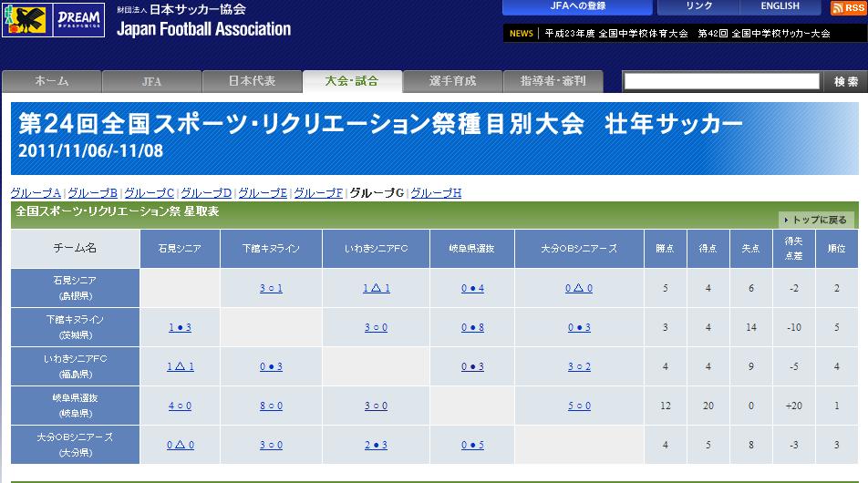View 石見シニア vs 下館キヌライン 3○1 score
Viewport: 868px width, 483px height.
(271, 288)
